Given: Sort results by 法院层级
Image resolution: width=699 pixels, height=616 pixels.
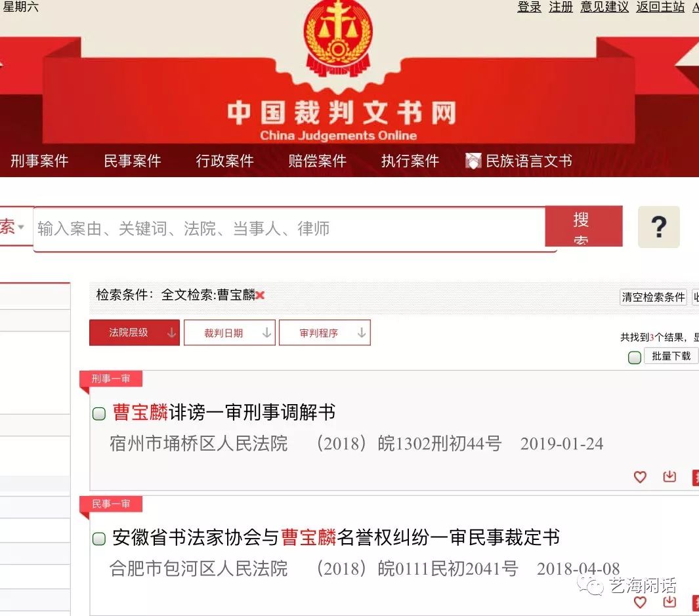Looking at the screenshot, I should (134, 333).
